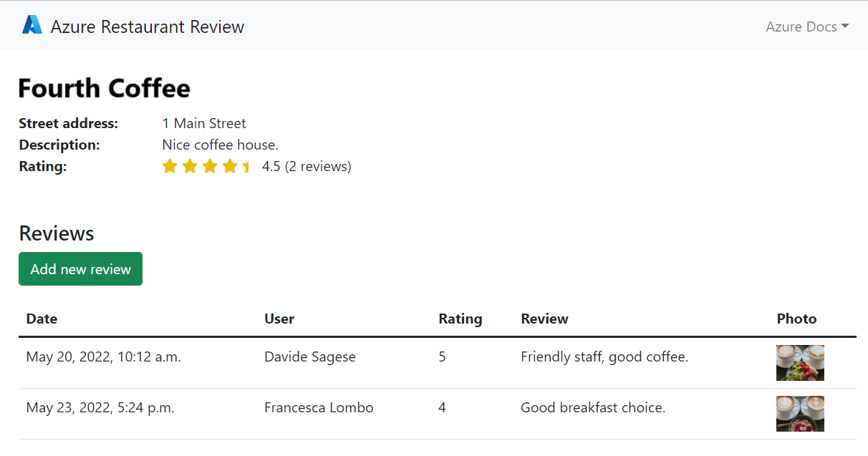Click the Photo column header

(x=796, y=319)
